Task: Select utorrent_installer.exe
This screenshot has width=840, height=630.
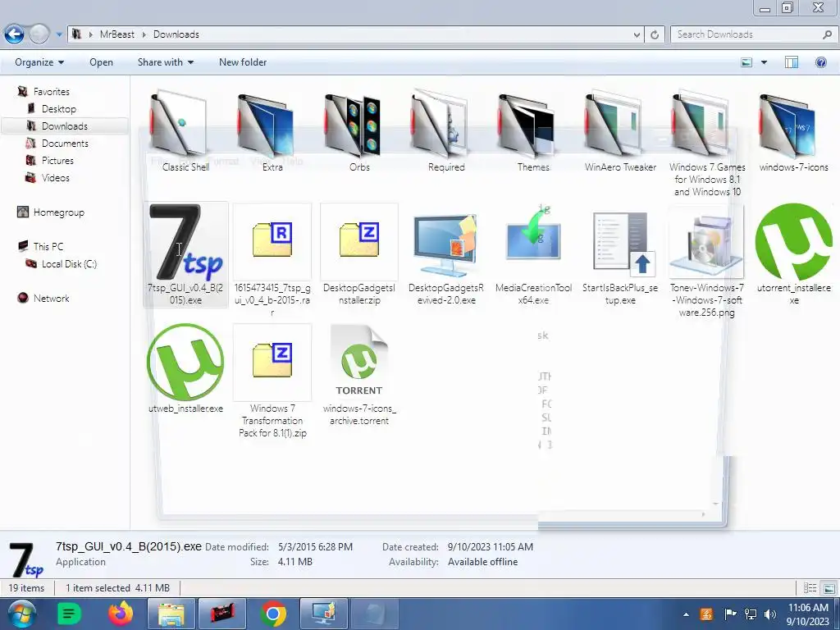Action: tap(794, 254)
